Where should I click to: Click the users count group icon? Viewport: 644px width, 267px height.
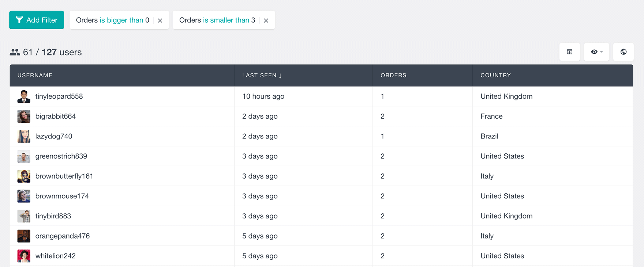click(x=15, y=52)
